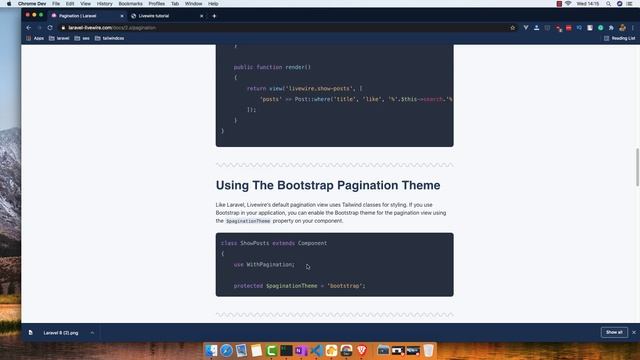
Task: Click the 'public function render()' code line
Action: tap(272, 67)
